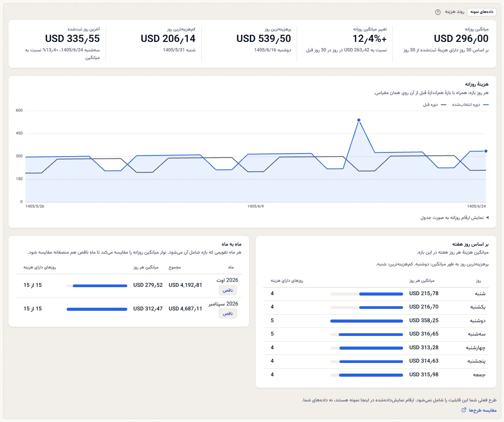
Task: Click the "روند هزینه" page title
Action: (454, 12)
